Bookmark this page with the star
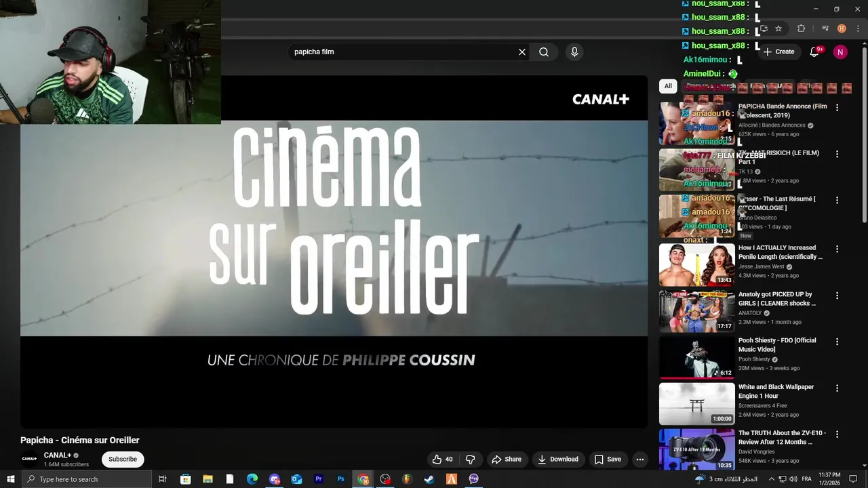Viewport: 868px width, 488px height. tap(778, 28)
